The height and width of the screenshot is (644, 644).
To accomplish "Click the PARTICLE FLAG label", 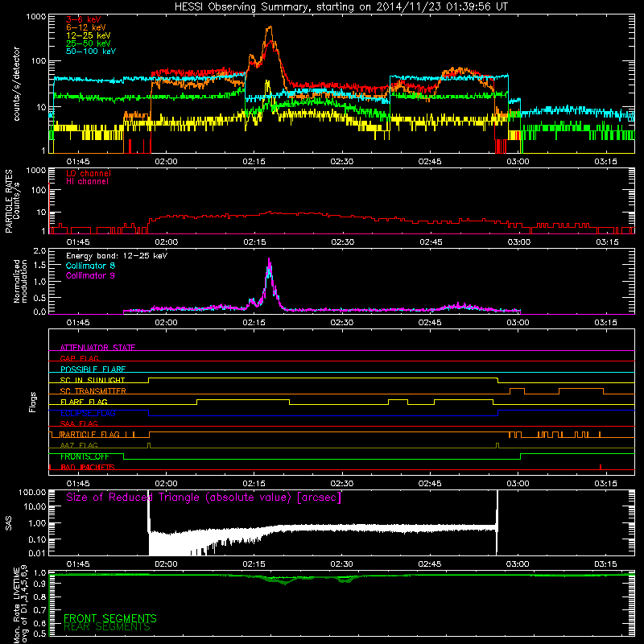I will [x=90, y=435].
